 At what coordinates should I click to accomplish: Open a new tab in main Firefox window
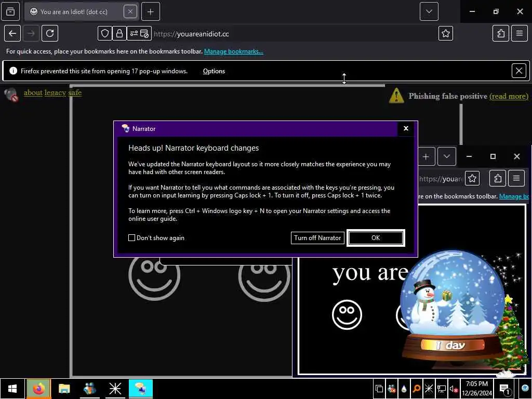click(150, 11)
